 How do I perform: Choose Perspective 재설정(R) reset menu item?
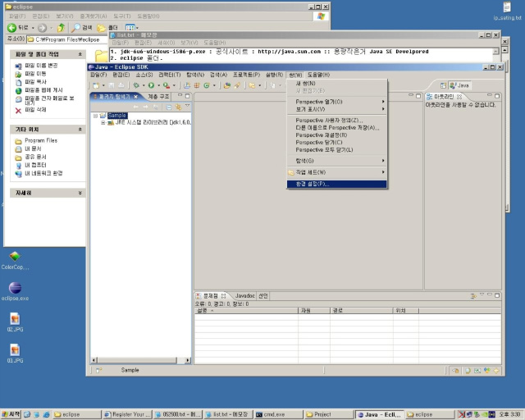click(337, 135)
